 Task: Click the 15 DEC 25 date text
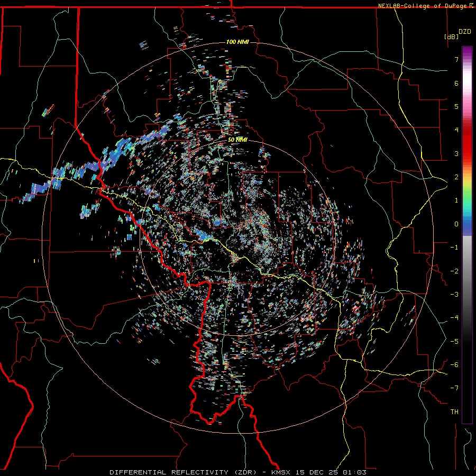tap(317, 472)
